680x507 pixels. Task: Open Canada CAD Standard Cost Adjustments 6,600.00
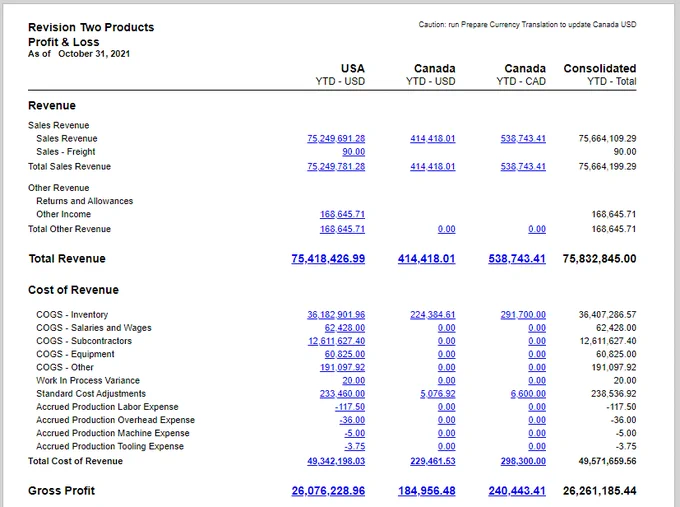pyautogui.click(x=528, y=394)
